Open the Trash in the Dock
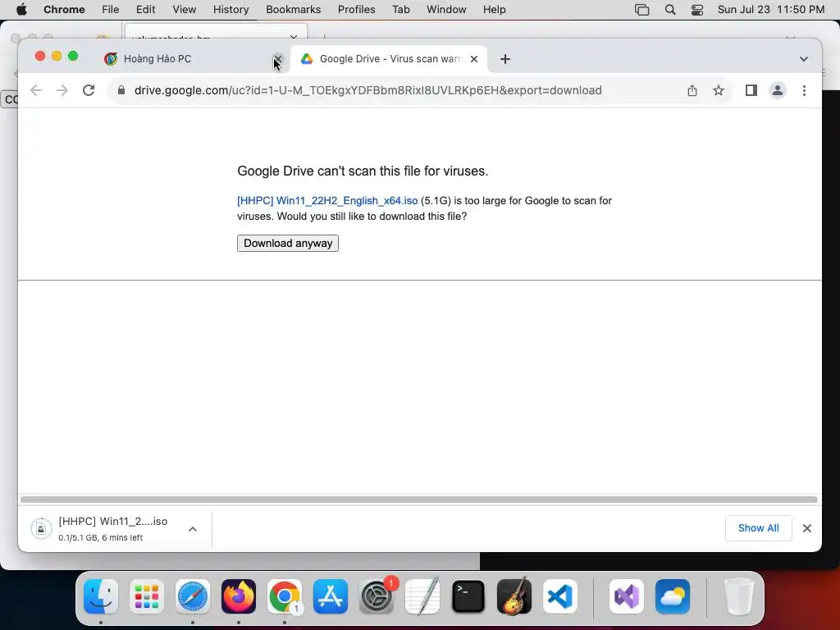 point(739,596)
